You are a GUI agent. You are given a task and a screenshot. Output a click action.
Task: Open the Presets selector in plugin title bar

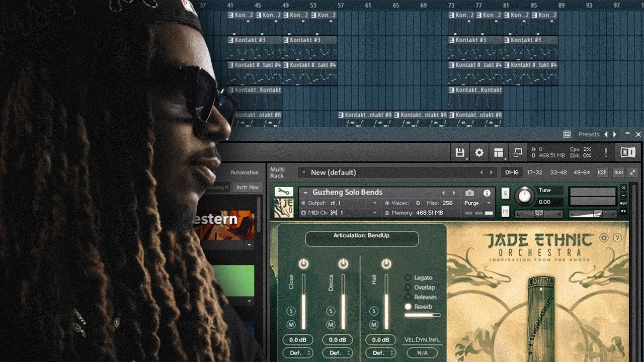click(589, 134)
